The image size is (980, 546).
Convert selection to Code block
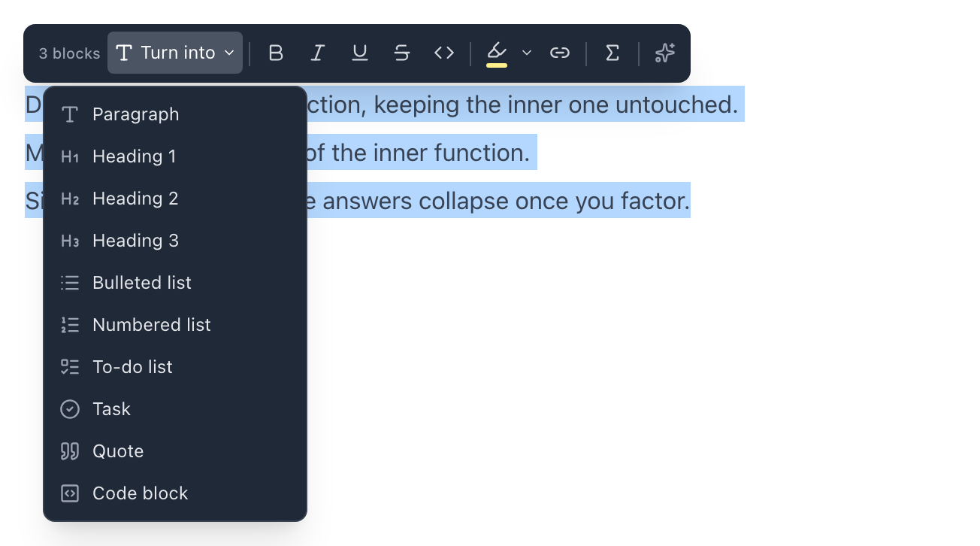(175, 493)
